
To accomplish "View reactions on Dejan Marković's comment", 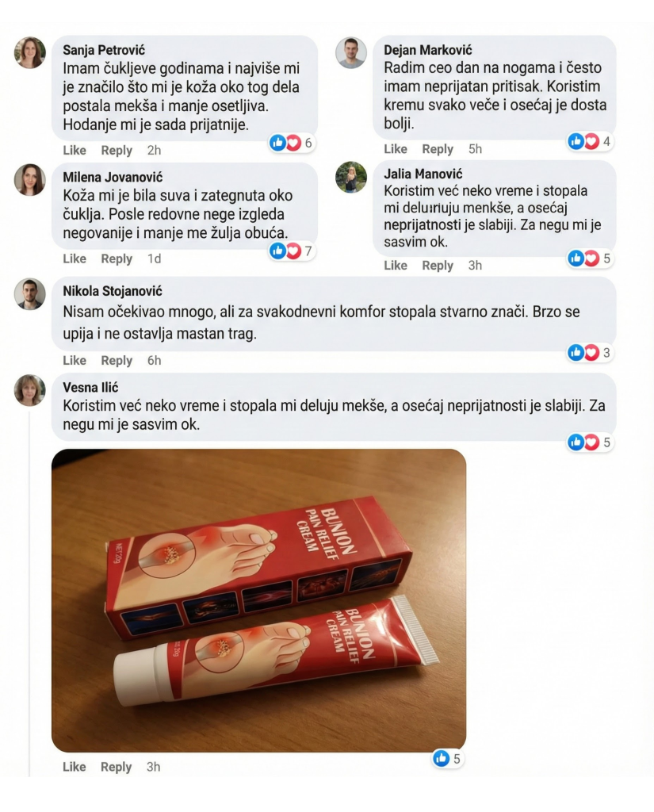I will point(590,141).
